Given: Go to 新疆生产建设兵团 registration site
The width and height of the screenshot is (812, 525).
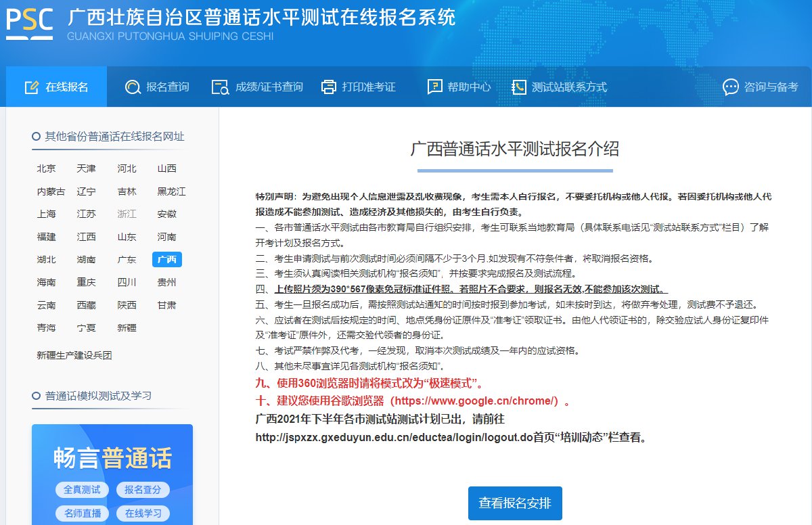Looking at the screenshot, I should tap(74, 355).
